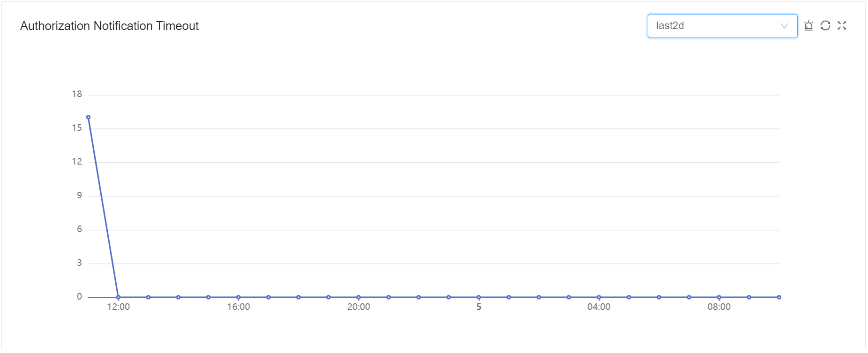
Task: Click the alarm bell alert icon
Action: pyautogui.click(x=808, y=26)
